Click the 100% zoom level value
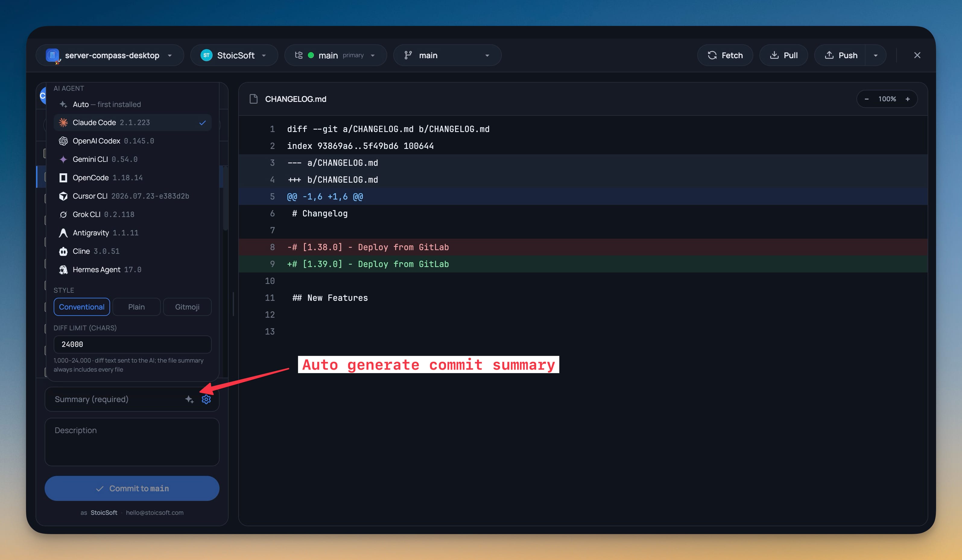This screenshot has height=560, width=962. 887,99
